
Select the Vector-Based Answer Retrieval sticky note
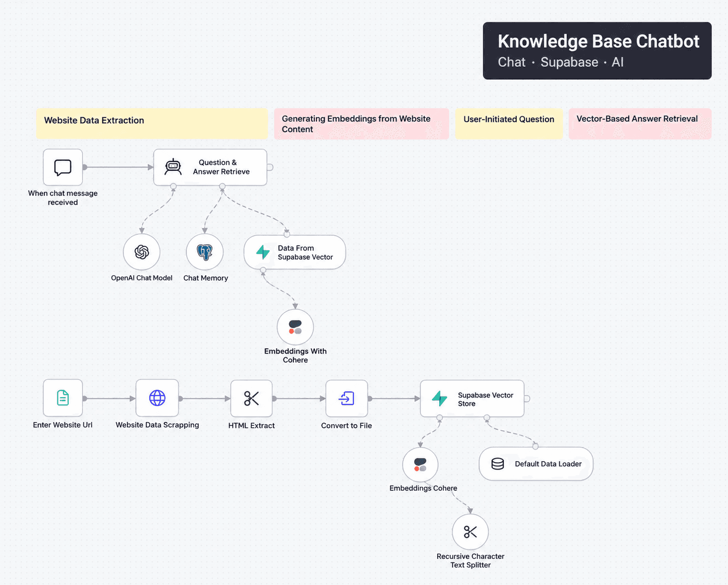pyautogui.click(x=640, y=123)
